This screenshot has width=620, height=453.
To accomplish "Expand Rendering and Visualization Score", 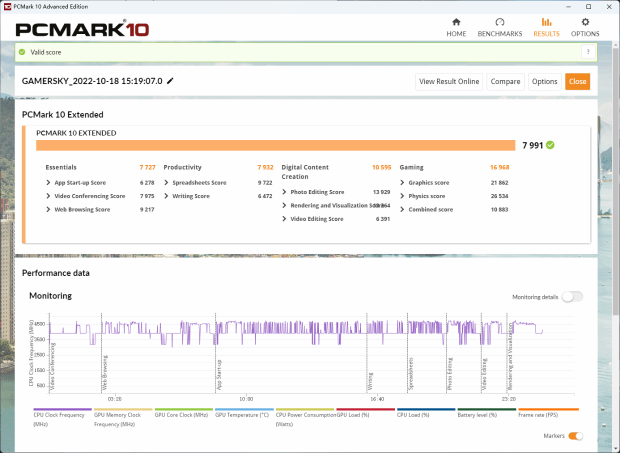I will 284,206.
